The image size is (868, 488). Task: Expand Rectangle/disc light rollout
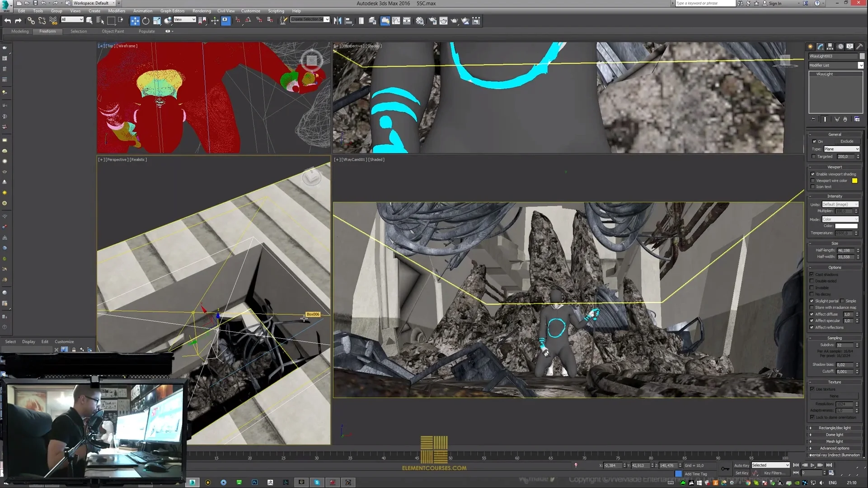[835, 428]
